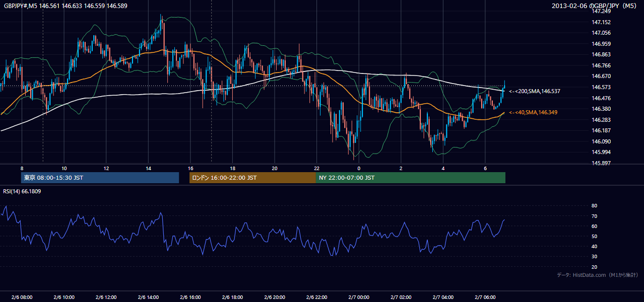Click the RSI 40 level label
This screenshot has width=644, height=302.
click(594, 246)
